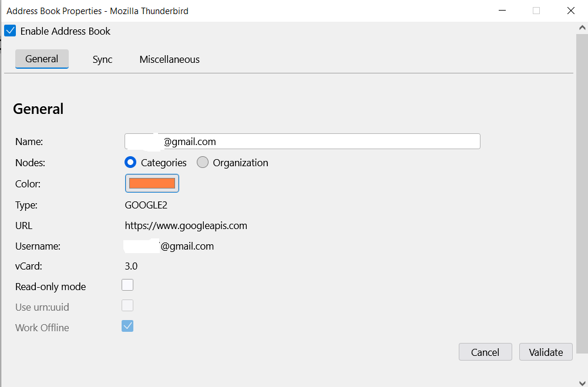Enable the Read-only mode checkbox
Image resolution: width=588 pixels, height=387 pixels.
coord(127,285)
